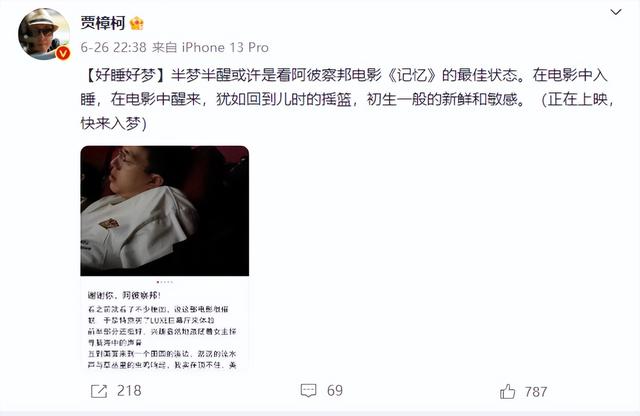Image resolution: width=640 pixels, height=416 pixels.
Task: Toggle the thumbs-up like icon
Action: 507,392
